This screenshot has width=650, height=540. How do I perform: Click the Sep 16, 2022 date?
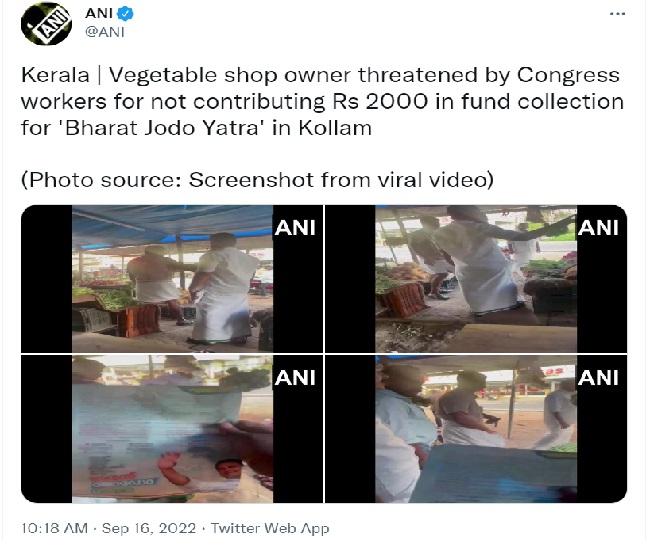click(x=149, y=528)
